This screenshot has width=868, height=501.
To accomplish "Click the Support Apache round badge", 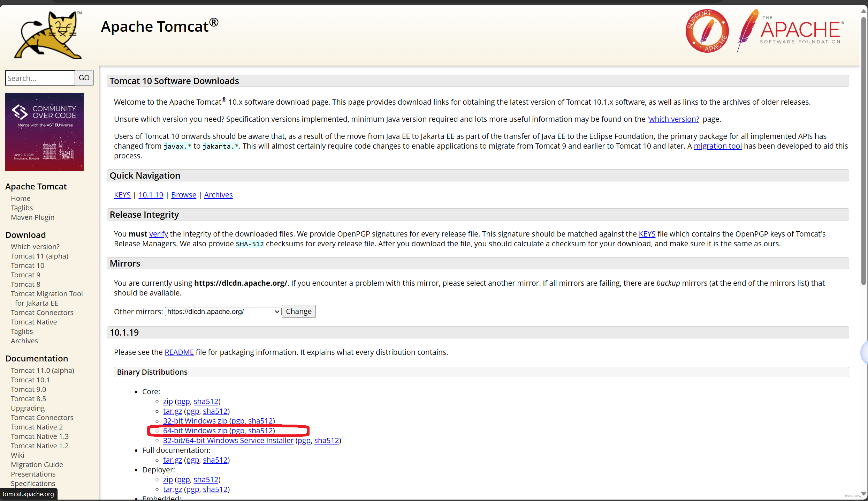I will 707,31.
